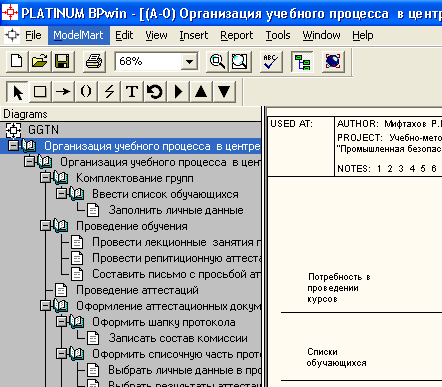Open the Report menu
The width and height of the screenshot is (442, 387).
237,35
